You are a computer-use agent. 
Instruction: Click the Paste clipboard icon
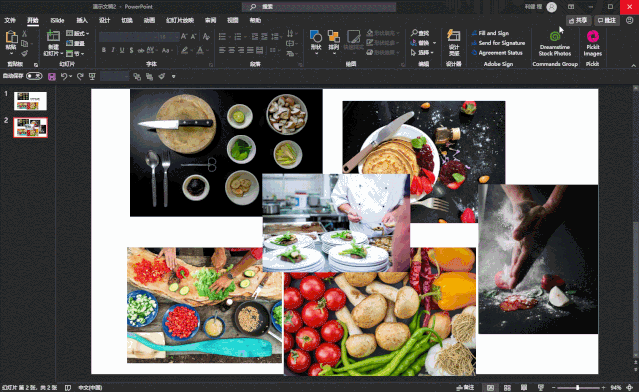point(11,38)
